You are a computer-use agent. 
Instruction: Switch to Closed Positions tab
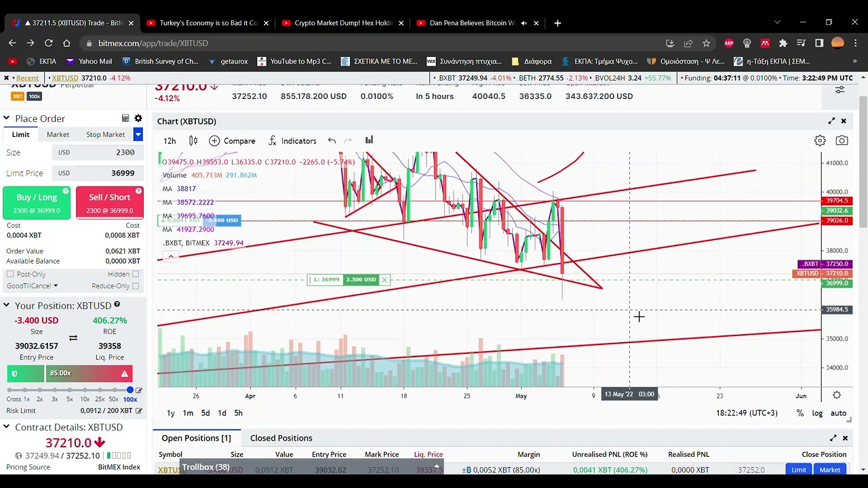[x=281, y=438]
